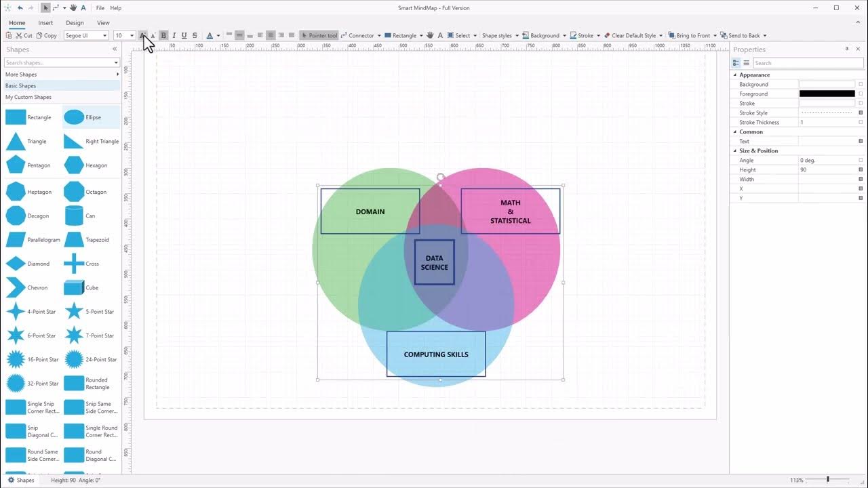Click the Paste clipboard icon
Screen dimensions: 868x488
point(9,35)
